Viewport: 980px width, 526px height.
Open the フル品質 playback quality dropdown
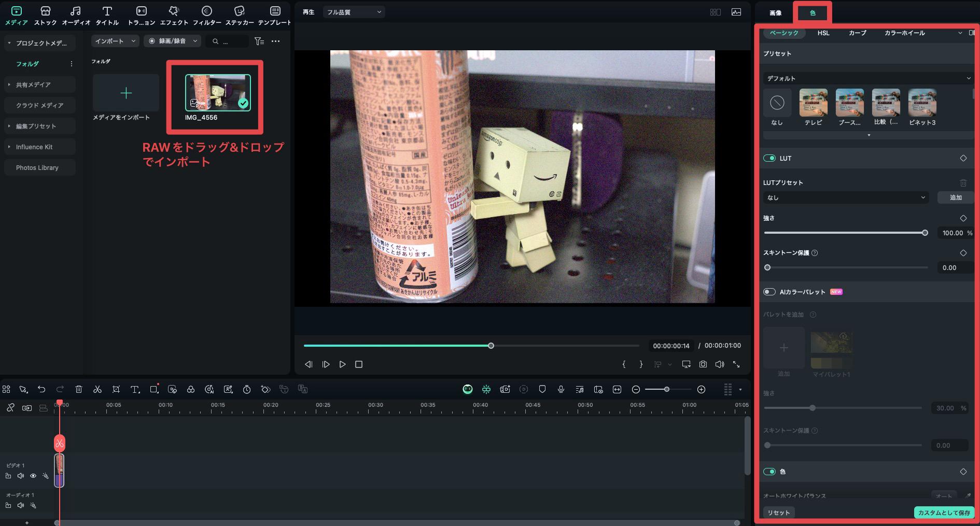pos(354,12)
